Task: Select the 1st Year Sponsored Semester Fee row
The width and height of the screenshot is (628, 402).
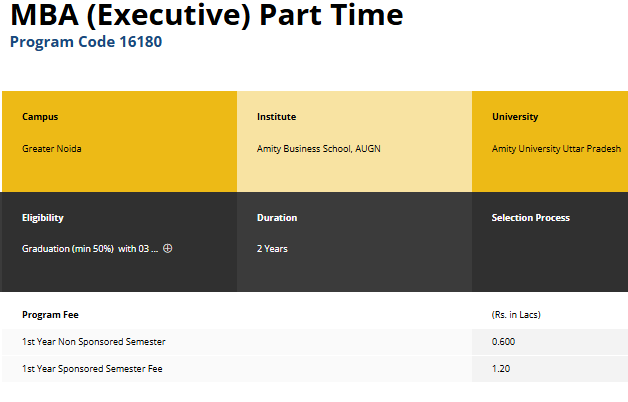Action: [92, 369]
